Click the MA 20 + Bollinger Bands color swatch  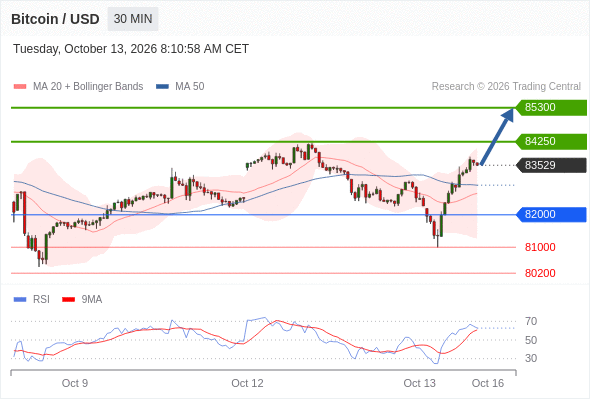click(x=20, y=87)
